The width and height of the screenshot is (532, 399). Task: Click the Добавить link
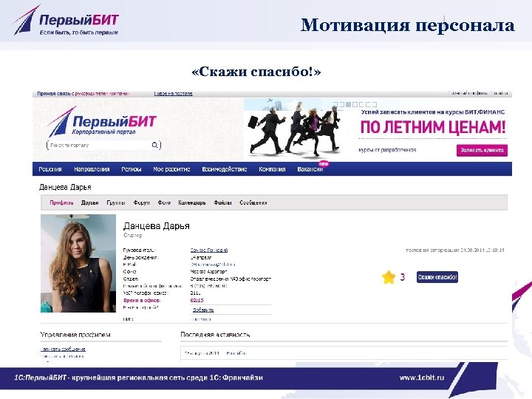(x=203, y=310)
